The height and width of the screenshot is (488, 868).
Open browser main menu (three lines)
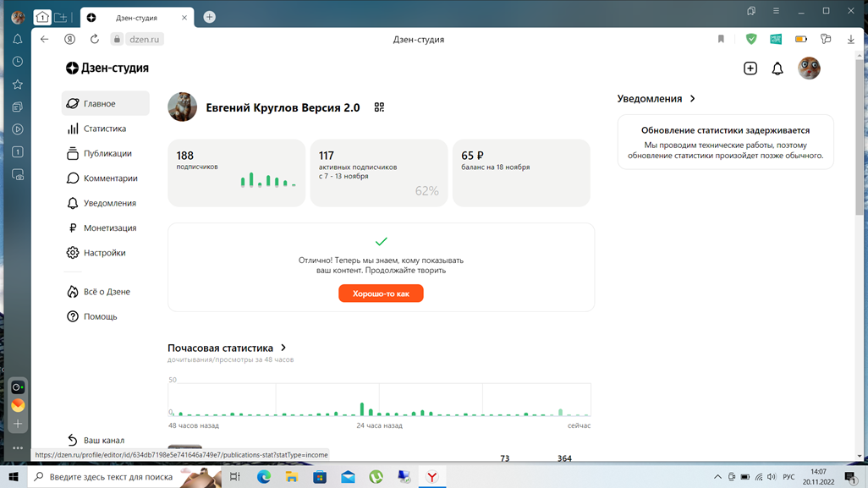point(776,11)
